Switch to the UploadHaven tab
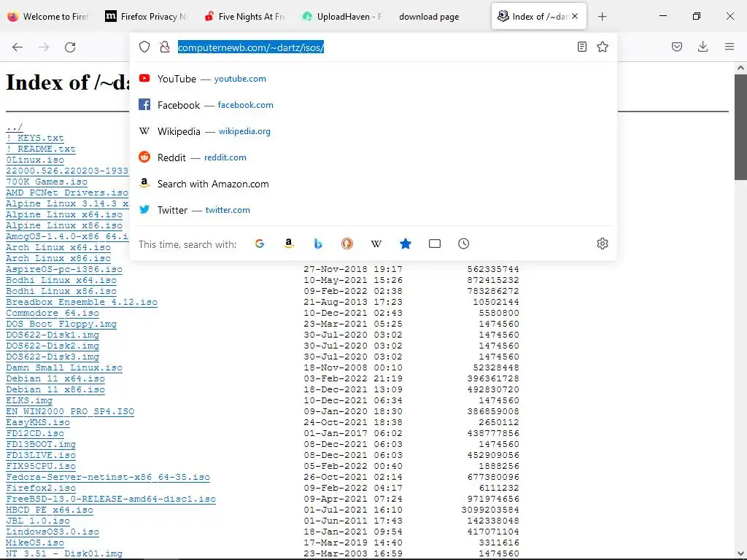 point(343,16)
